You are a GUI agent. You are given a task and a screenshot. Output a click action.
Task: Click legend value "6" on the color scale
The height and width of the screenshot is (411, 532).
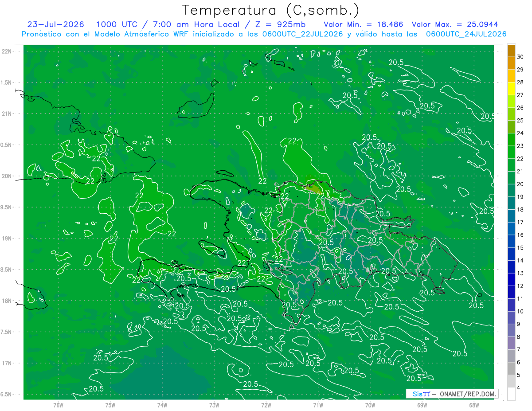click(519, 362)
